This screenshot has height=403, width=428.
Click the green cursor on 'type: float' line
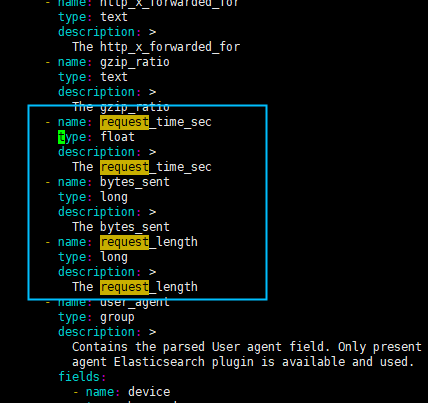[61, 137]
